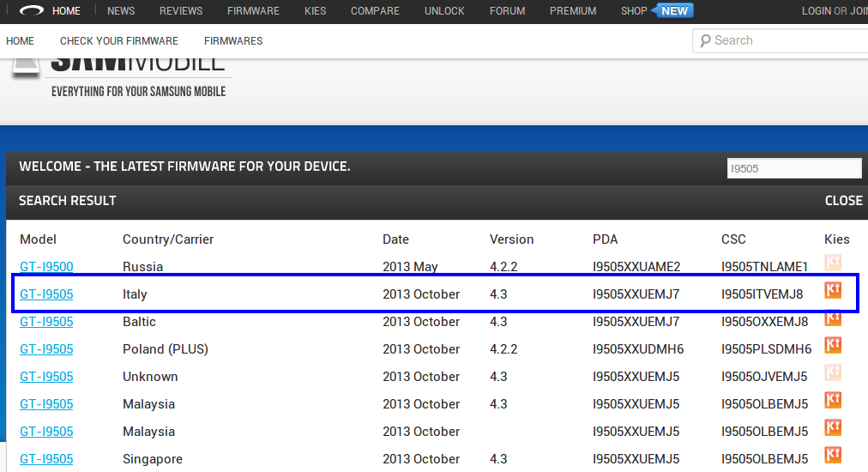868x472 pixels.
Task: Click the magnifier icon in Search box
Action: point(705,40)
